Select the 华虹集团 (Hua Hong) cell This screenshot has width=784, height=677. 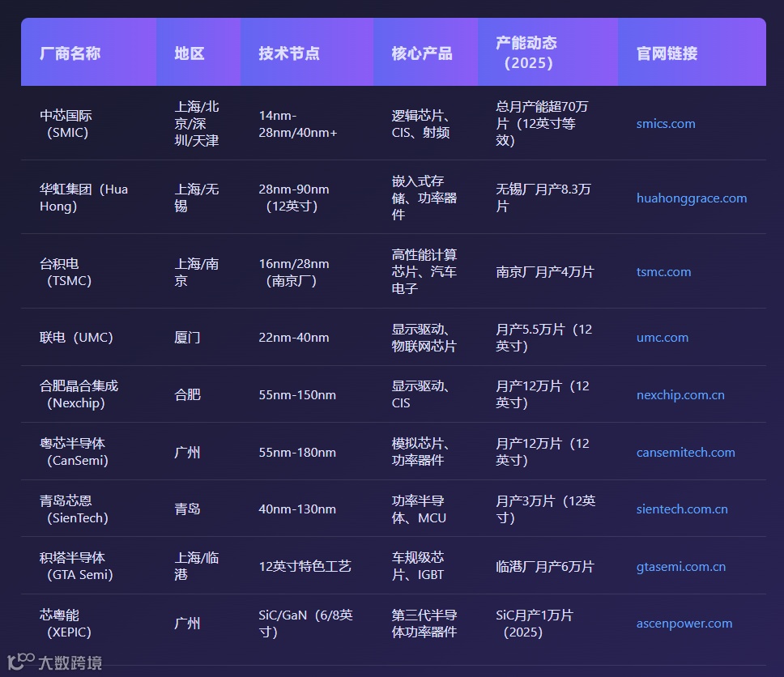click(x=89, y=198)
